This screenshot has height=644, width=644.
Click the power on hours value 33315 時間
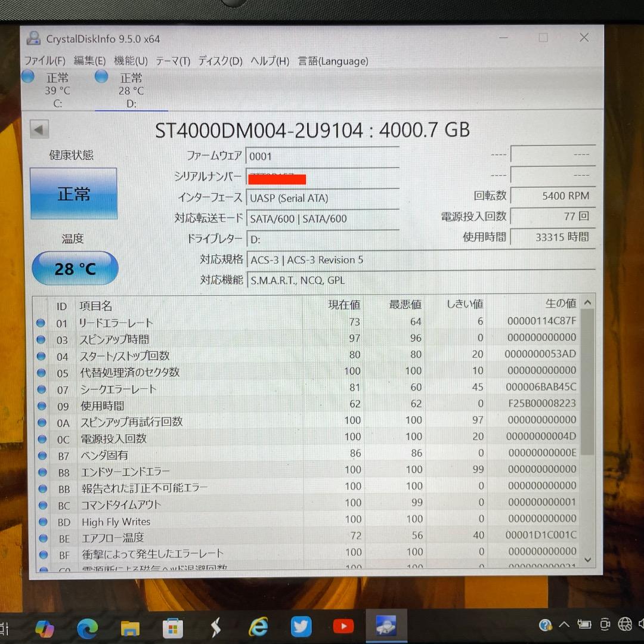pyautogui.click(x=553, y=237)
